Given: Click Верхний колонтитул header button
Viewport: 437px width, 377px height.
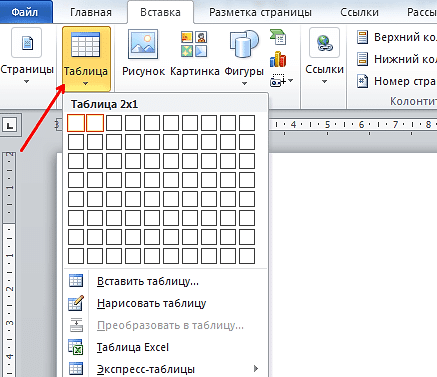Looking at the screenshot, I should click(396, 37).
